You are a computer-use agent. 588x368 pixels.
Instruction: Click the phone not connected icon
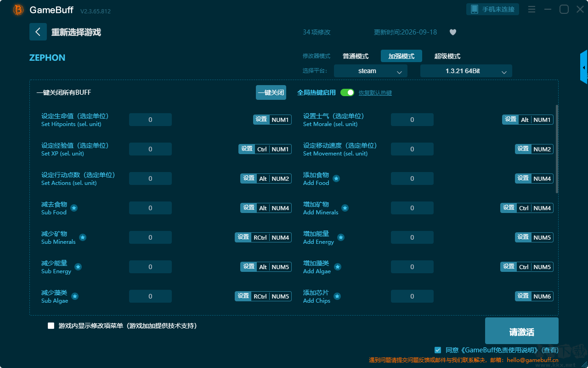click(475, 9)
